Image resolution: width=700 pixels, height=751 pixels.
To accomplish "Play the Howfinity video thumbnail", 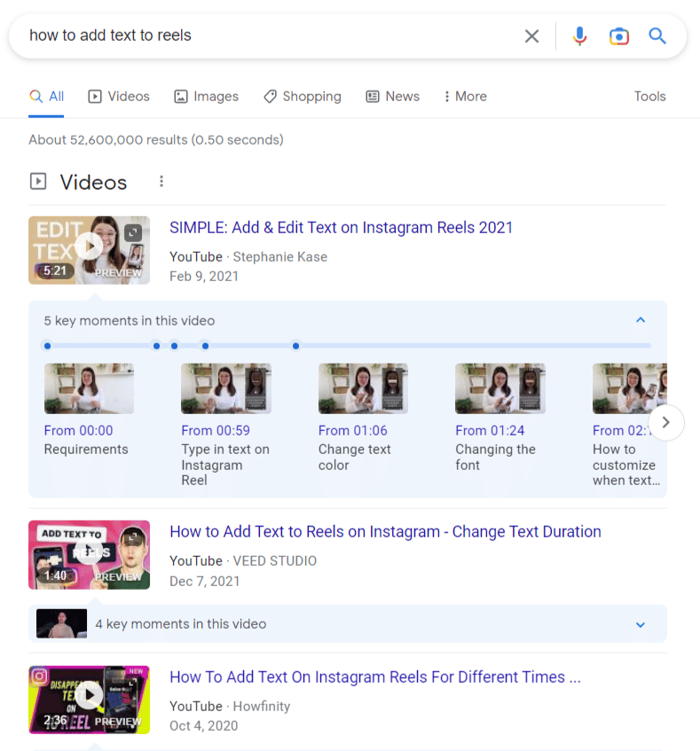I will pyautogui.click(x=89, y=699).
